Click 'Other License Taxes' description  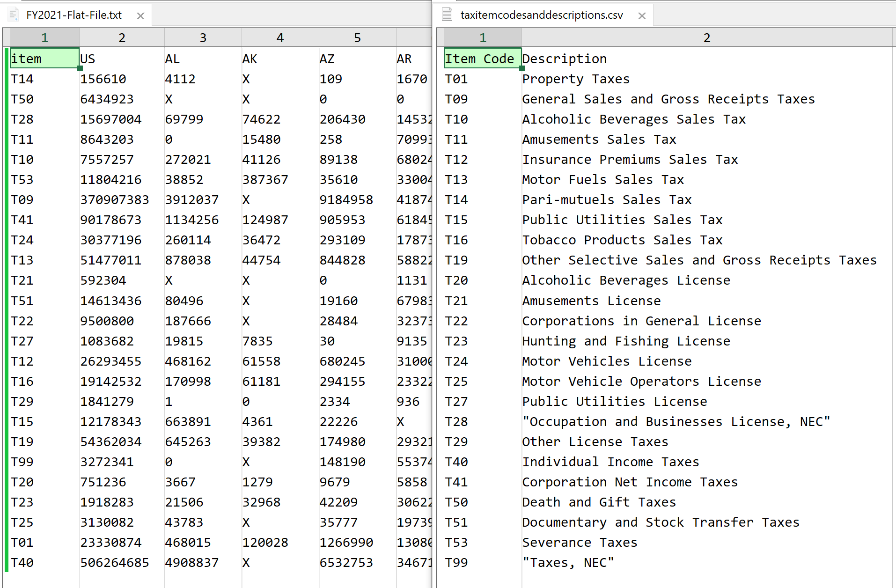click(x=595, y=442)
